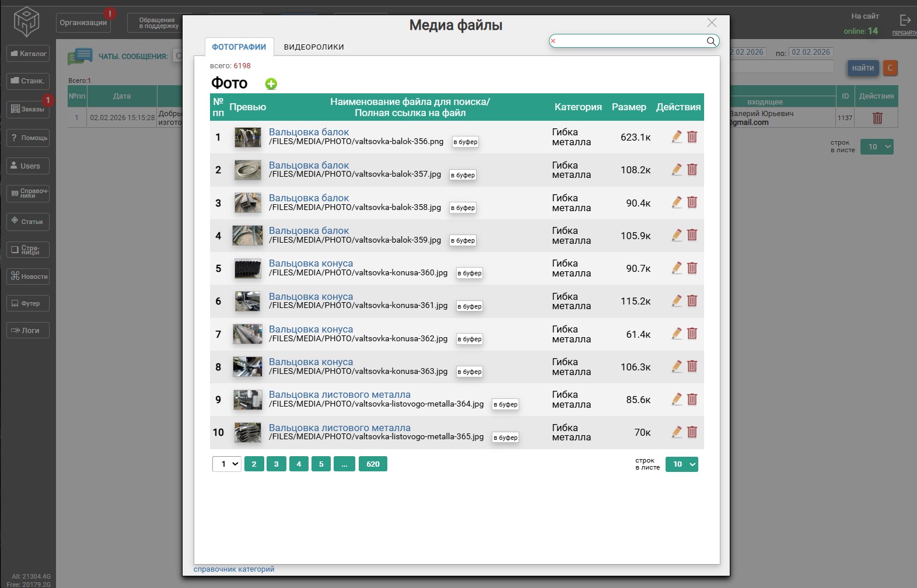Delete valtsovka-konusa-362.jpg with trash icon
Viewport: 917px width, 588px height.
692,334
